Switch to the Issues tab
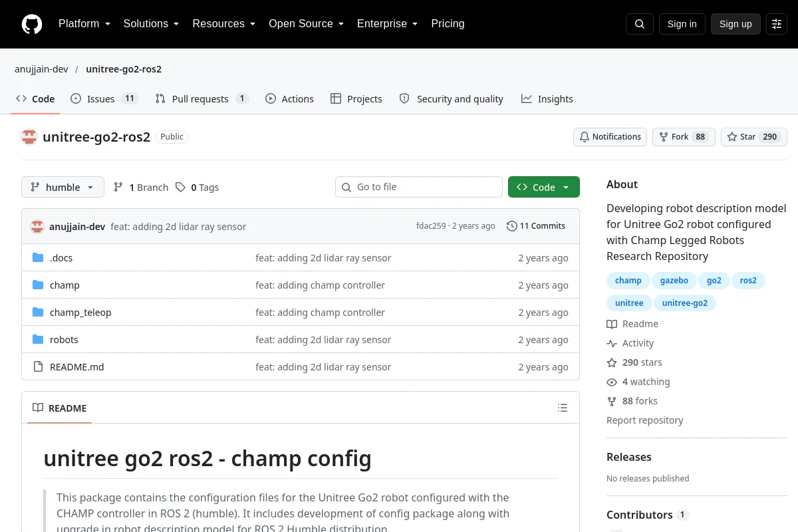 pos(104,99)
